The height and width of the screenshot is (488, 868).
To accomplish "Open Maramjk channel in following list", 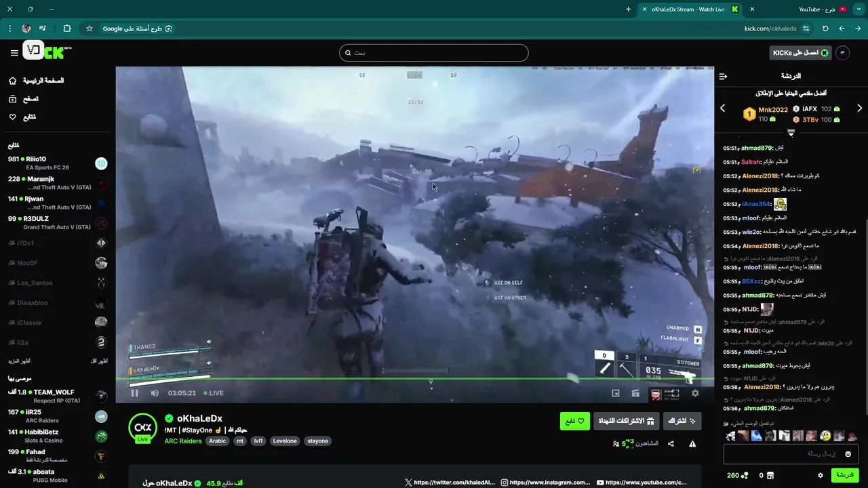I will coord(58,183).
